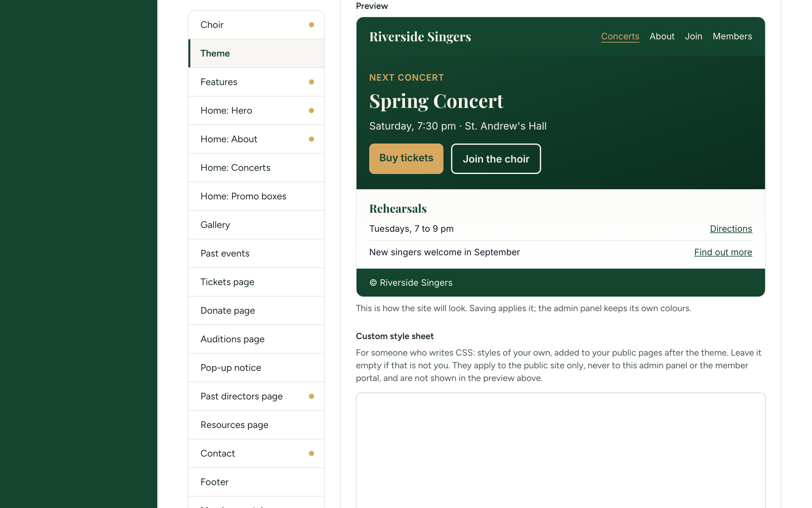
Task: Open the Features section
Action: coord(256,82)
